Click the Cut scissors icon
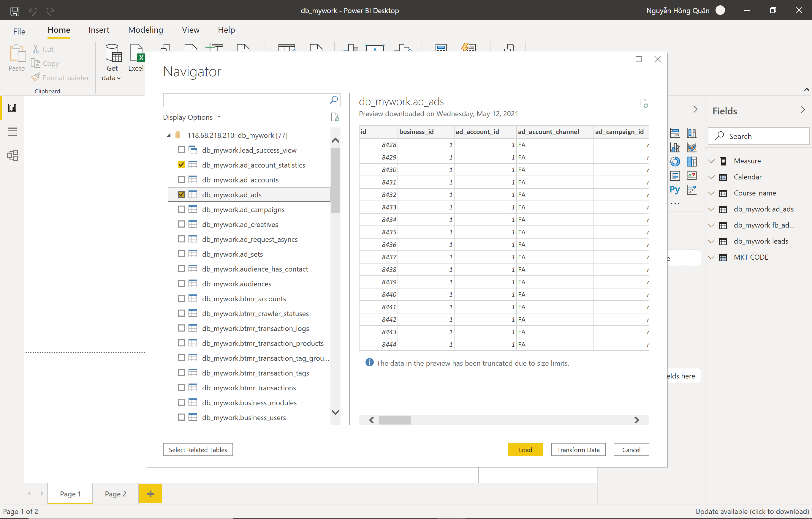 pyautogui.click(x=35, y=49)
